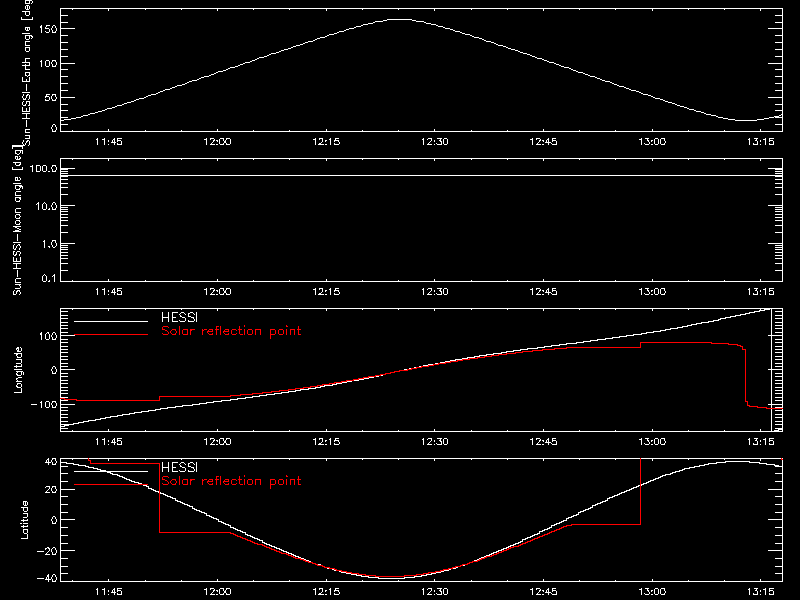Click the 150 tick label on top plot

coord(47,29)
